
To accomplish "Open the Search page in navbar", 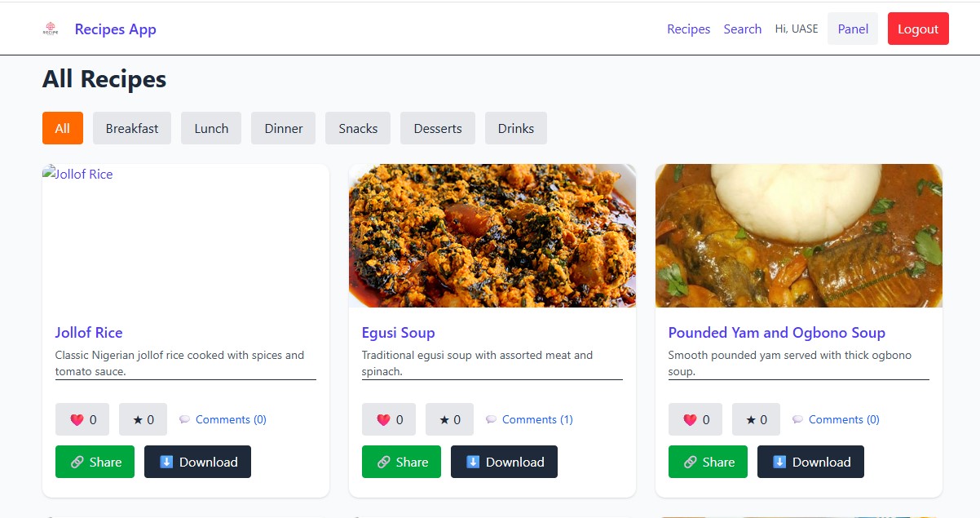I will coord(743,29).
